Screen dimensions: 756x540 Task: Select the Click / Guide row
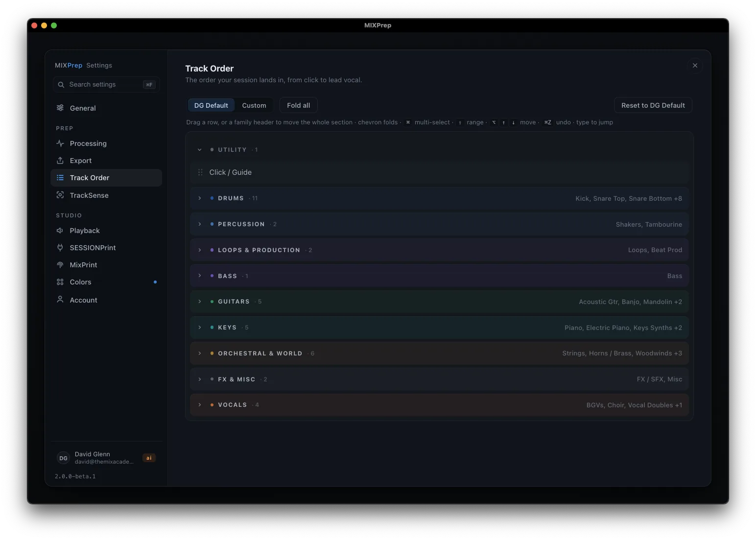(440, 172)
